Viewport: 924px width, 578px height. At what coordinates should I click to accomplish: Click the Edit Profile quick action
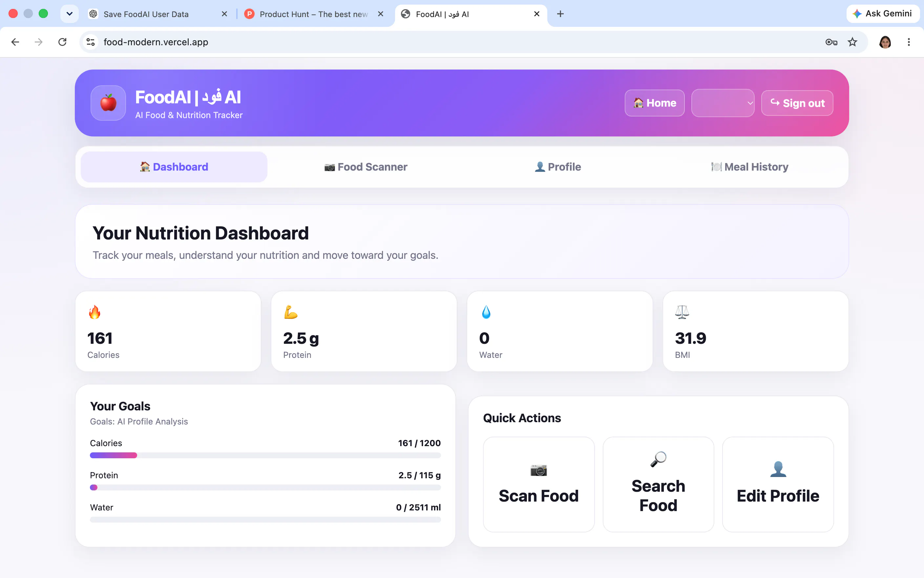click(778, 484)
